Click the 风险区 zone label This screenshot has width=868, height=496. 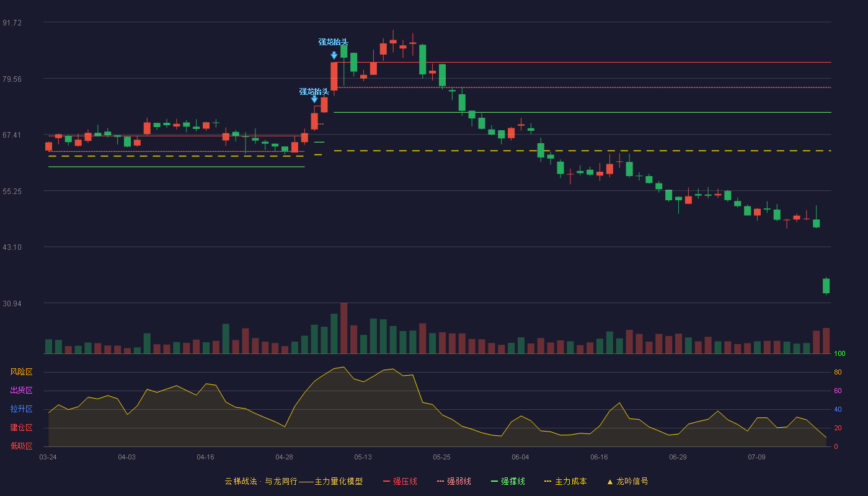21,372
